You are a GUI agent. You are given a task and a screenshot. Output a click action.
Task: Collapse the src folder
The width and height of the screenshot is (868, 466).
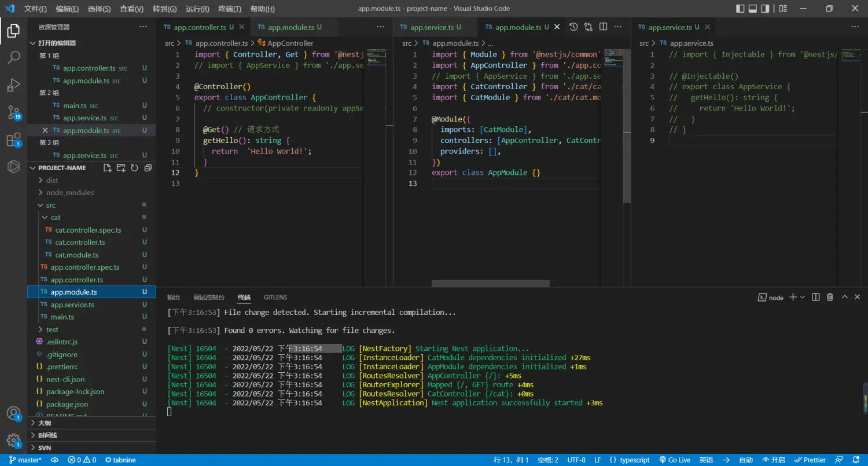point(51,206)
